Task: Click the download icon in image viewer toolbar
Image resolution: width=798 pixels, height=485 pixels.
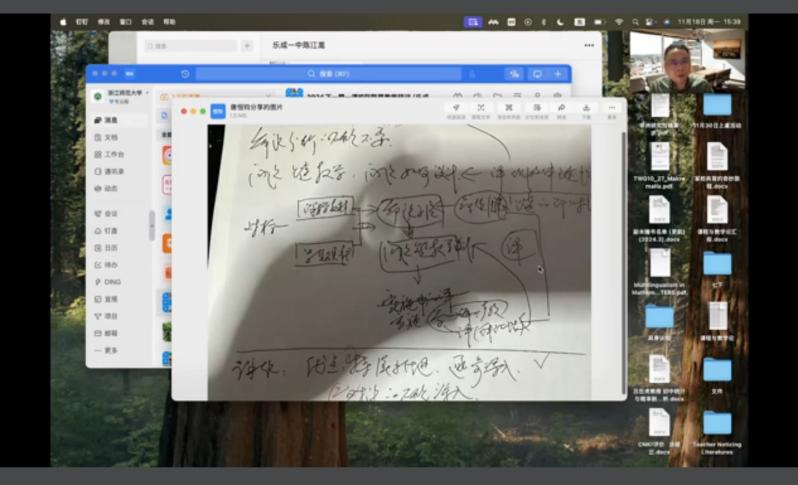Action: 586,109
